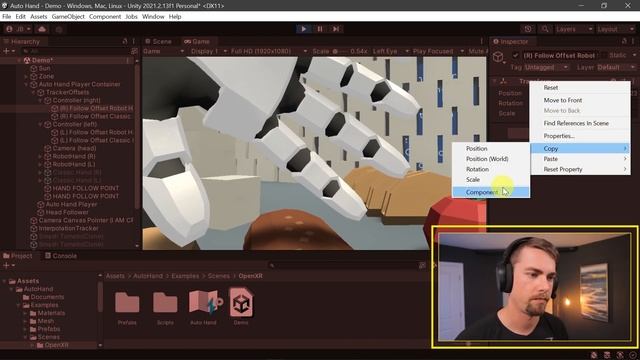Select Auto Hand Player object

point(71,204)
